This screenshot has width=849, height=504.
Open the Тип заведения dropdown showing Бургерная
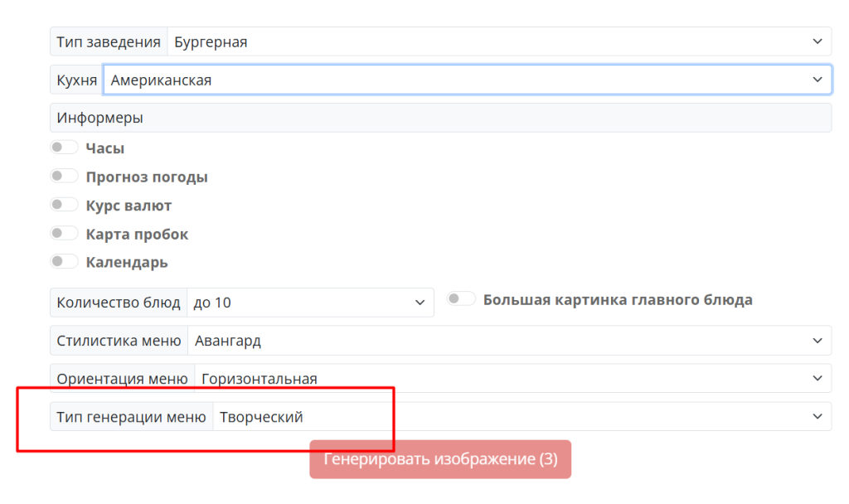tap(498, 41)
